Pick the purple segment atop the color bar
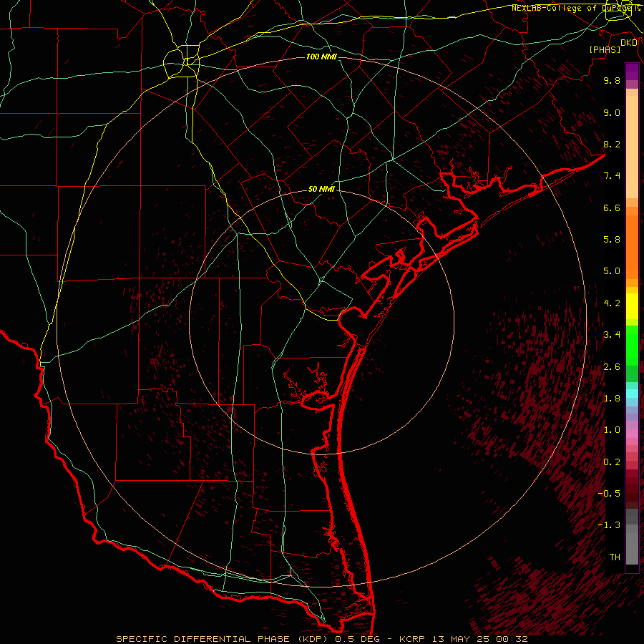This screenshot has width=644, height=644. tap(632, 72)
